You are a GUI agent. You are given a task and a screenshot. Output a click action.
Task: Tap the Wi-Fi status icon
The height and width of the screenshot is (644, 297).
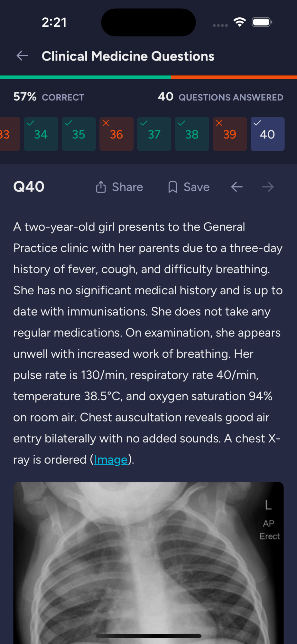[x=240, y=22]
